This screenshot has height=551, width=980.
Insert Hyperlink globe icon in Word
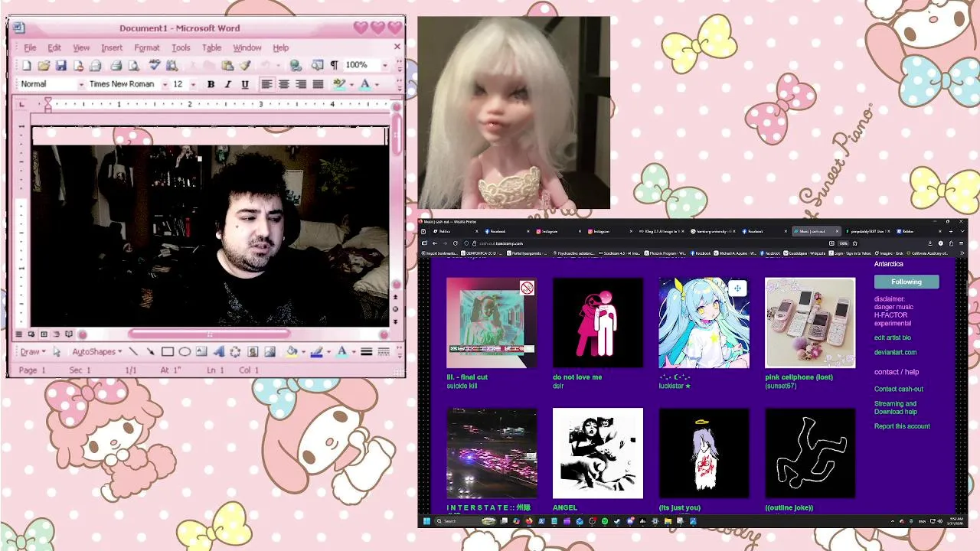(296, 66)
